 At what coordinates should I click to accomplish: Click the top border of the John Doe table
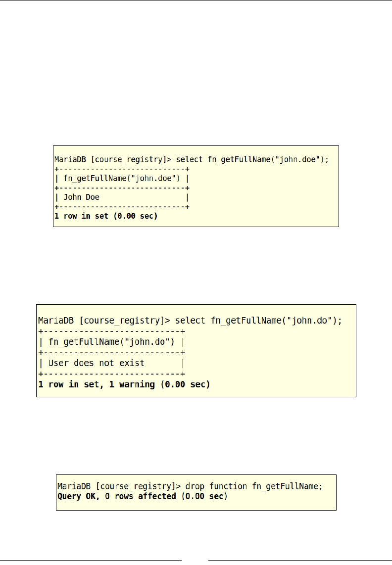(122, 169)
